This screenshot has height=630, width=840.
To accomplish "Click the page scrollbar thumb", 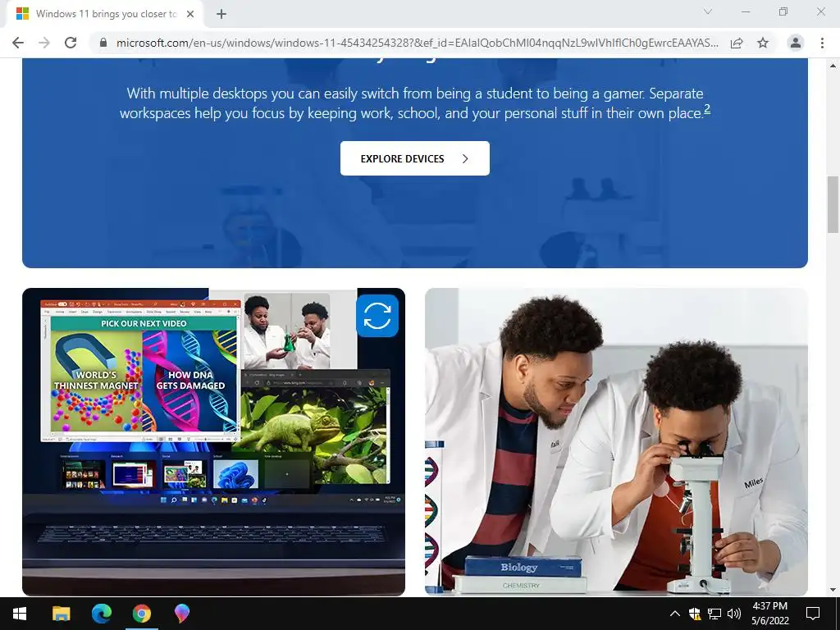I will pos(833,204).
